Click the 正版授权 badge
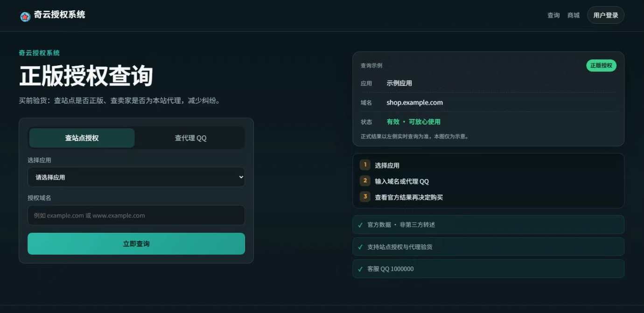The image size is (644, 313). click(x=601, y=66)
